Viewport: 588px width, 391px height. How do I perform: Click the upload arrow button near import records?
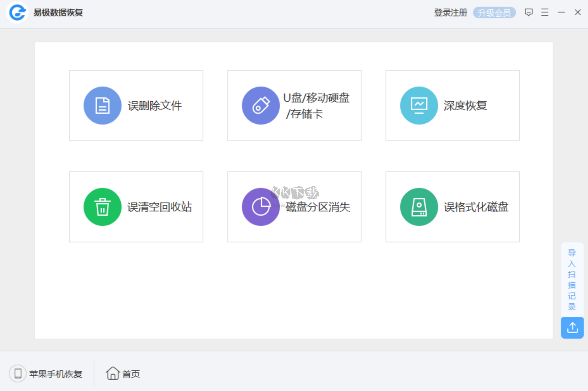tap(572, 328)
